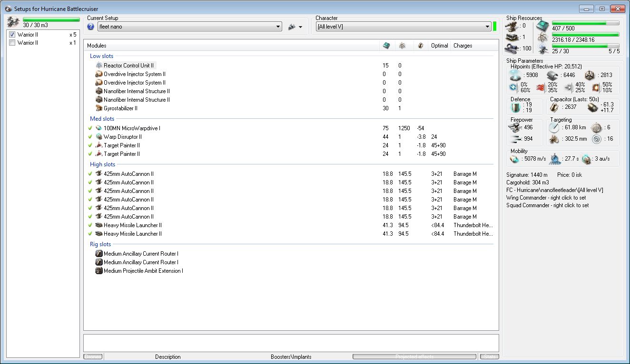Click the 100MN MicroWarpdrive I module icon

click(x=99, y=128)
